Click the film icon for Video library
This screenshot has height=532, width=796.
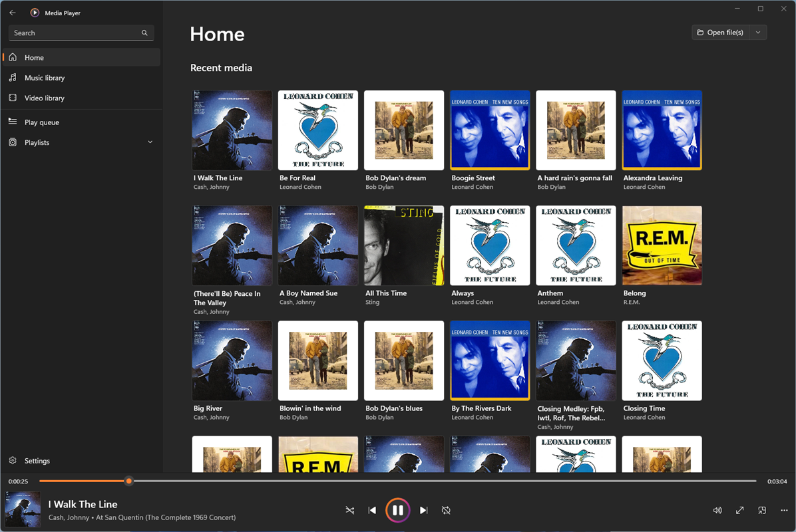(x=13, y=98)
